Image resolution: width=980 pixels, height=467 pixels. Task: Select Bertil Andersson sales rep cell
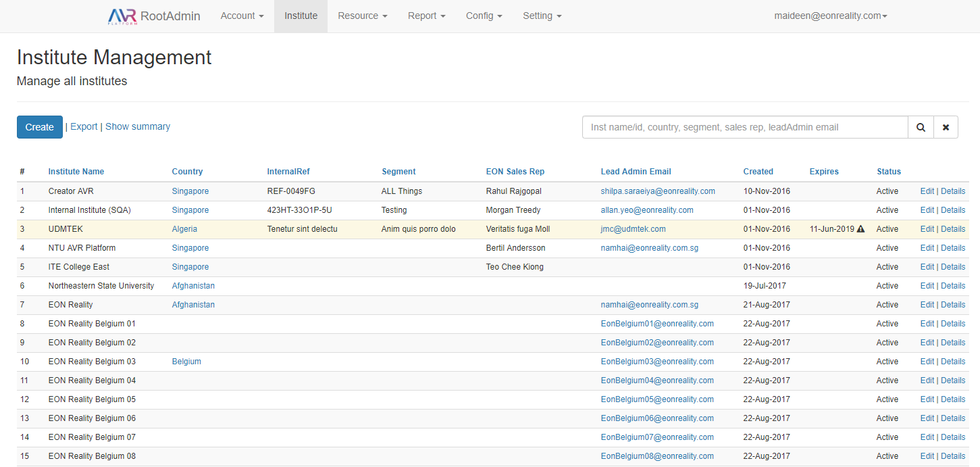pyautogui.click(x=516, y=248)
